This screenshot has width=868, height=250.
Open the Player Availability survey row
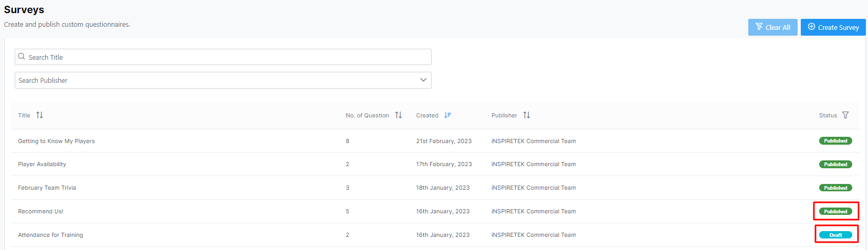point(435,164)
